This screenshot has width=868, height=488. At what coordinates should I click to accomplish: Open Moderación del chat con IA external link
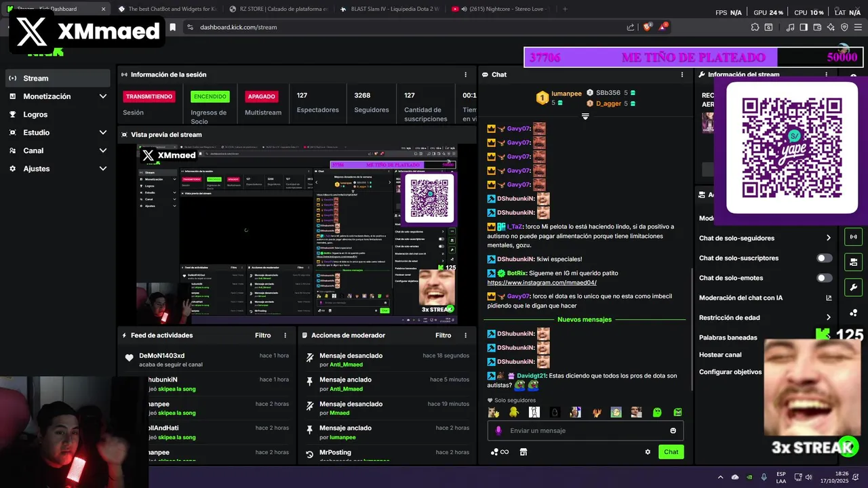(828, 298)
